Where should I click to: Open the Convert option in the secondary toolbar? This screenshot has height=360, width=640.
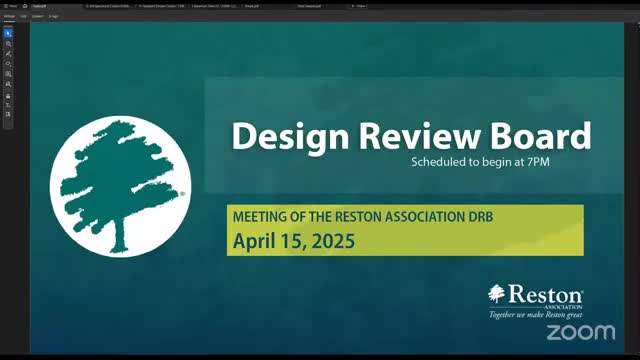38,16
